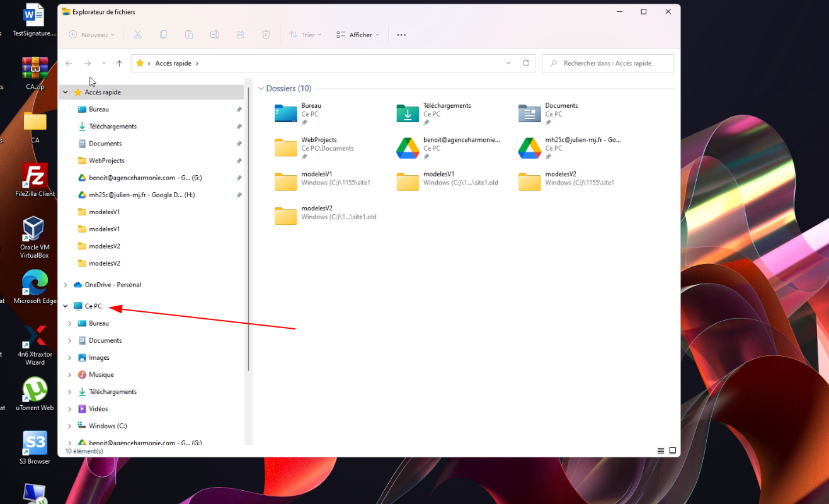Image resolution: width=829 pixels, height=504 pixels.
Task: Open the CA folder on desktop
Action: click(35, 127)
